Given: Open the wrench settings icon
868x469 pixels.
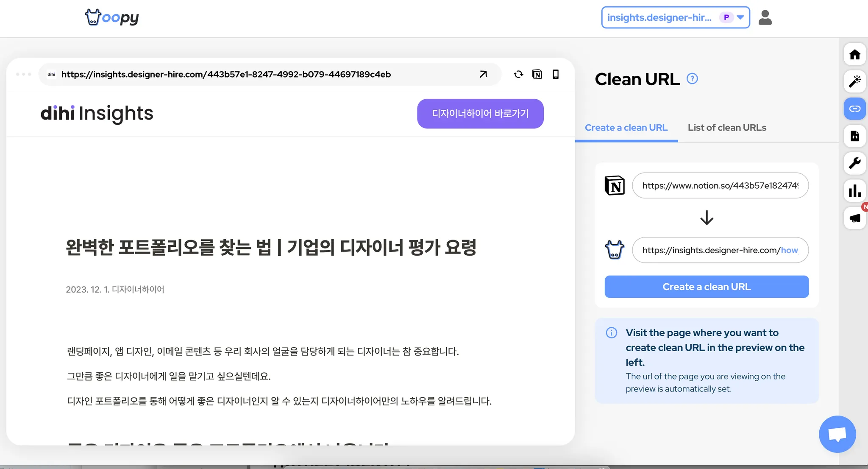Looking at the screenshot, I should click(854, 163).
